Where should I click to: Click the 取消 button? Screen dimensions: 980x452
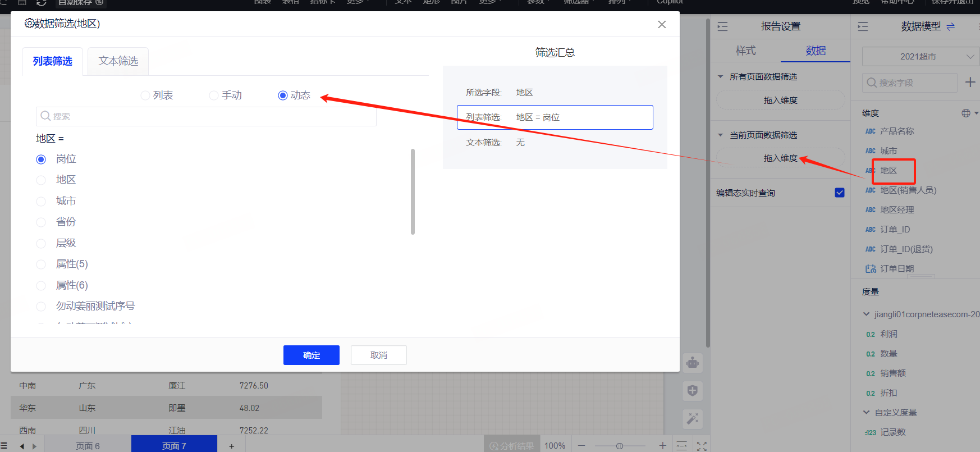coord(378,355)
